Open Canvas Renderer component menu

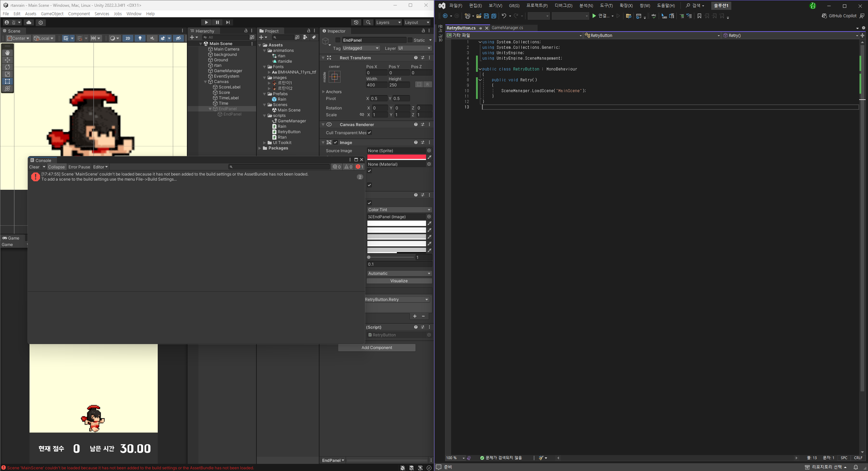(429, 124)
